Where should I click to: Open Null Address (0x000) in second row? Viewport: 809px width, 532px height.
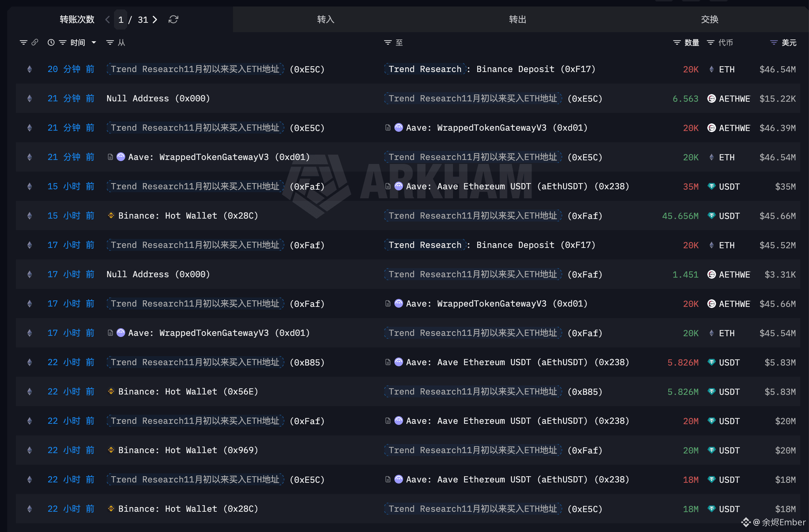158,98
